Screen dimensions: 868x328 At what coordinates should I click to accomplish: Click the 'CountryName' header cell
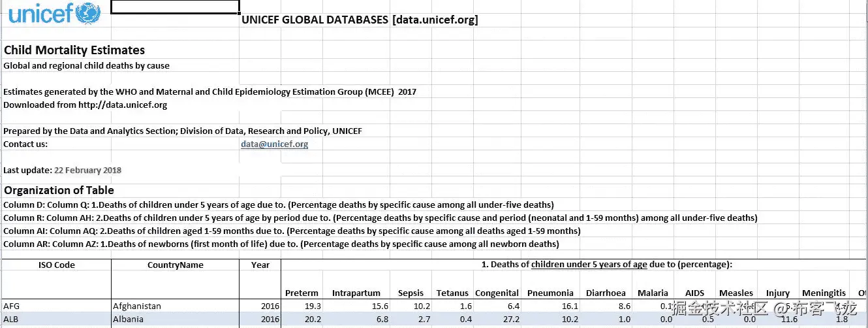(x=175, y=265)
